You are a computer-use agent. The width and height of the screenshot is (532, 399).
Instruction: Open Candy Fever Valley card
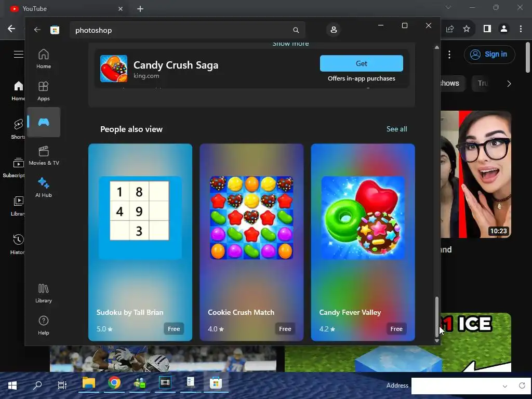[363, 242]
